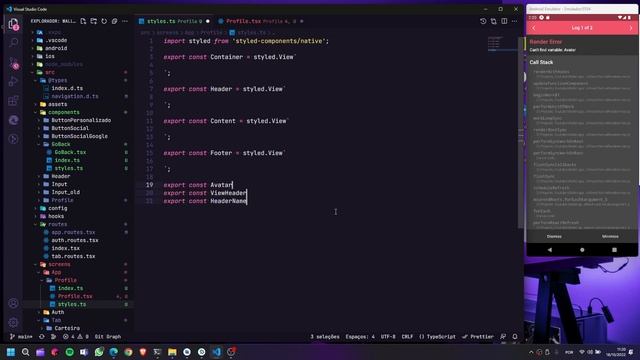Click the Prettier status bar button
The width and height of the screenshot is (640, 360).
click(x=478, y=337)
